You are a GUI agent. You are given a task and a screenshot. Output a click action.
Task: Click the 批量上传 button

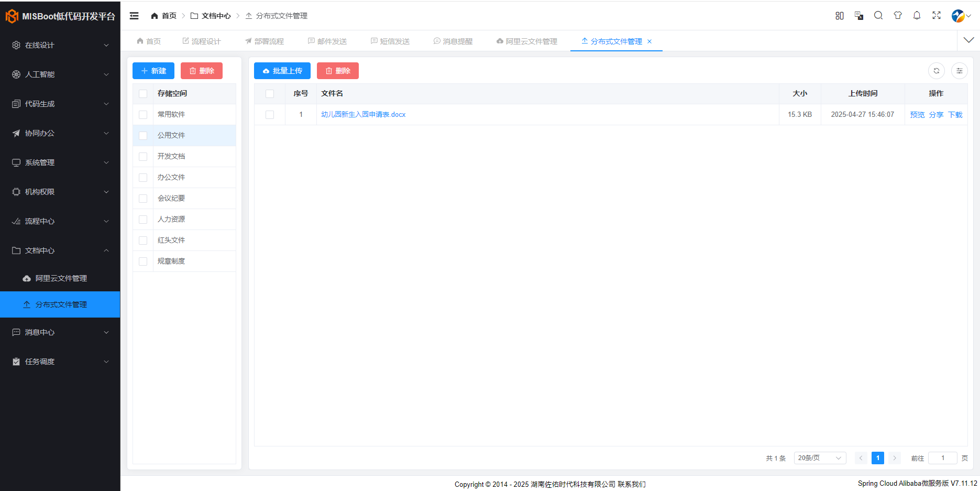(x=282, y=71)
